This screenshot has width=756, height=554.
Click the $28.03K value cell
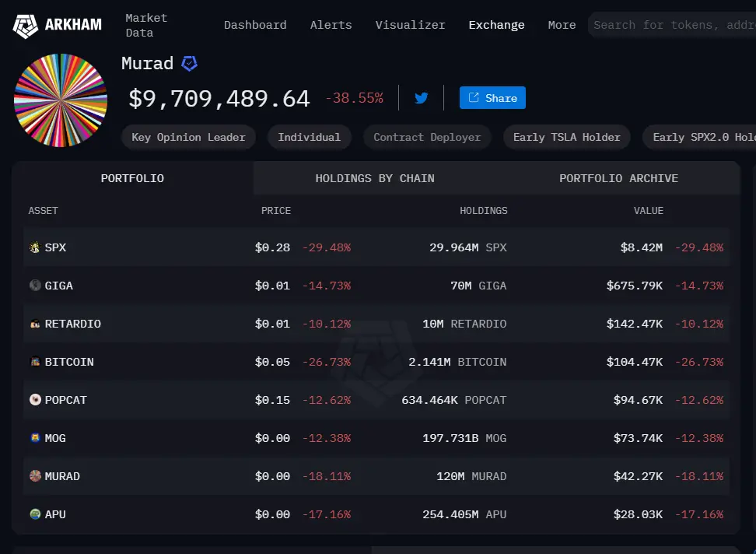638,514
